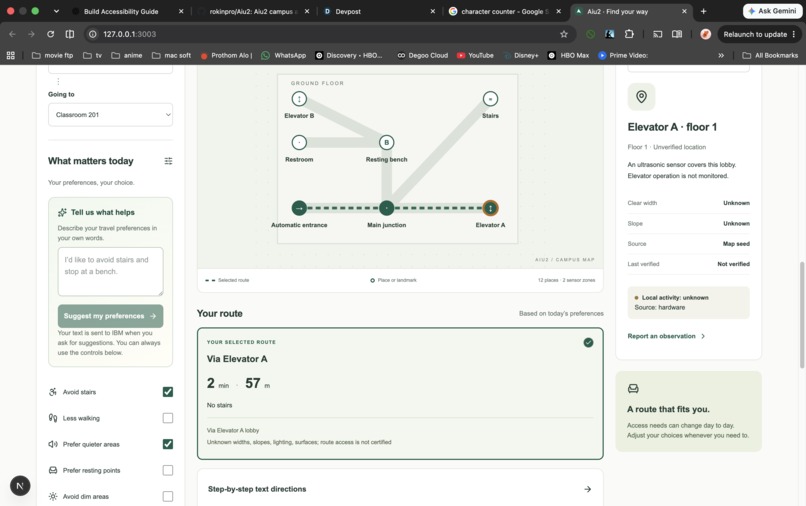Image resolution: width=806 pixels, height=506 pixels.
Task: Open the All Bookmarks folder
Action: coord(770,55)
